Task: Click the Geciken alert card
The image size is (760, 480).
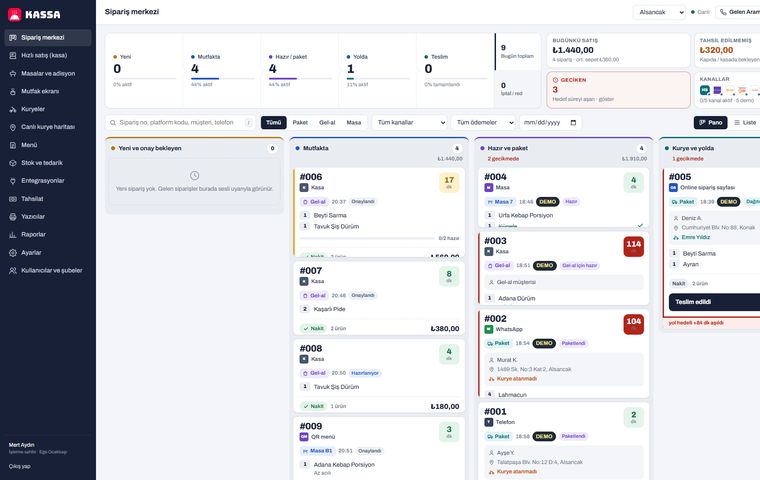Action: 618,90
